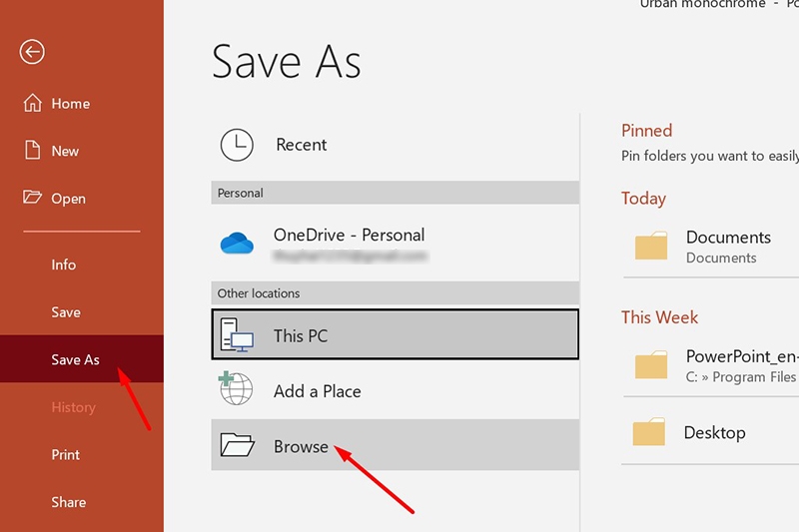
Task: Click the Add a Place globe icon
Action: [x=236, y=388]
